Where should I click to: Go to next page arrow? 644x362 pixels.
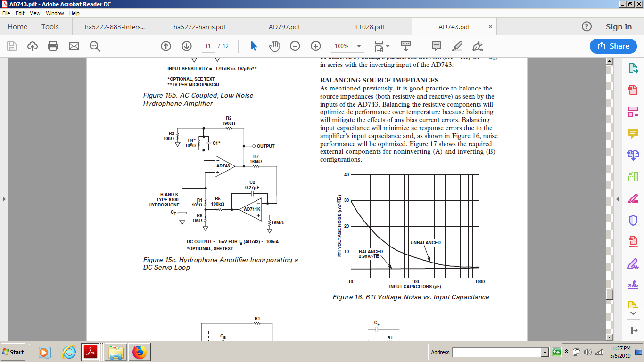[x=187, y=46]
